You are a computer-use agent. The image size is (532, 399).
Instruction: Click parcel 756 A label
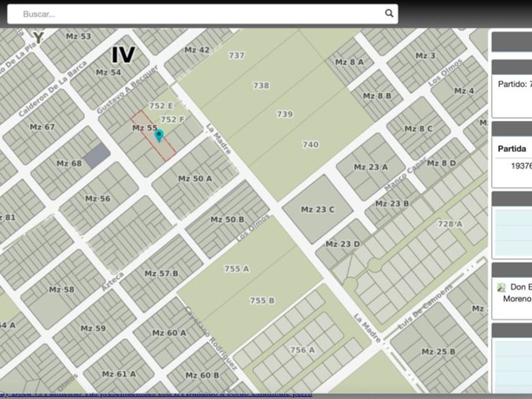(x=302, y=350)
